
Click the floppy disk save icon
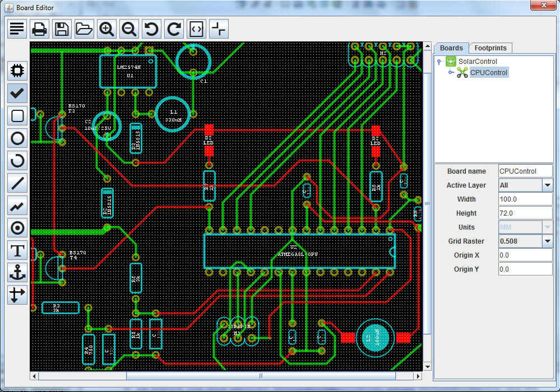click(x=62, y=29)
